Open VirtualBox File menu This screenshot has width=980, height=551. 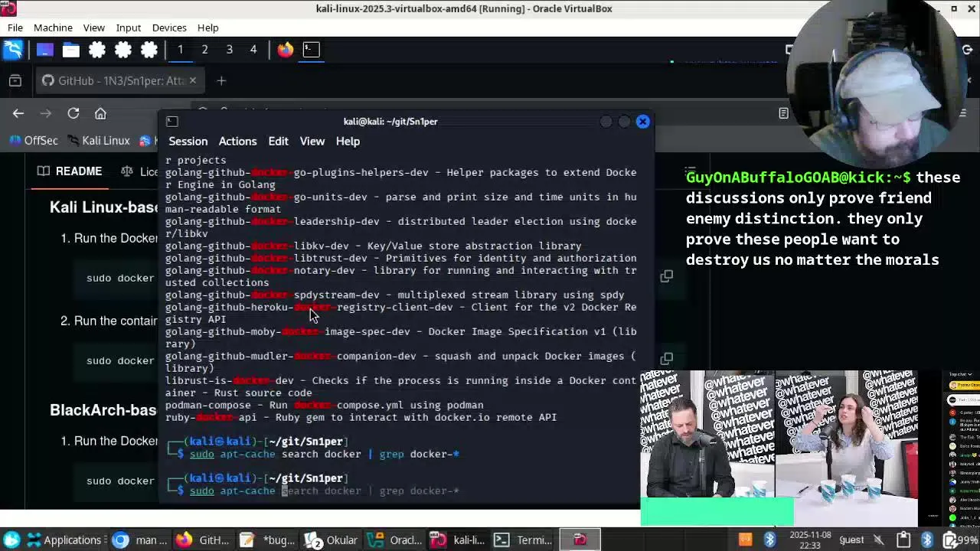pos(15,28)
